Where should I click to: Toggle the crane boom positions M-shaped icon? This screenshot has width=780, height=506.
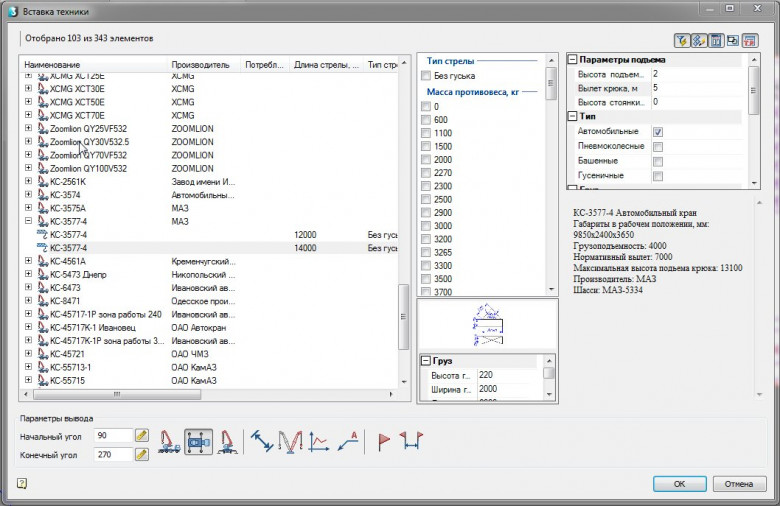coord(290,441)
